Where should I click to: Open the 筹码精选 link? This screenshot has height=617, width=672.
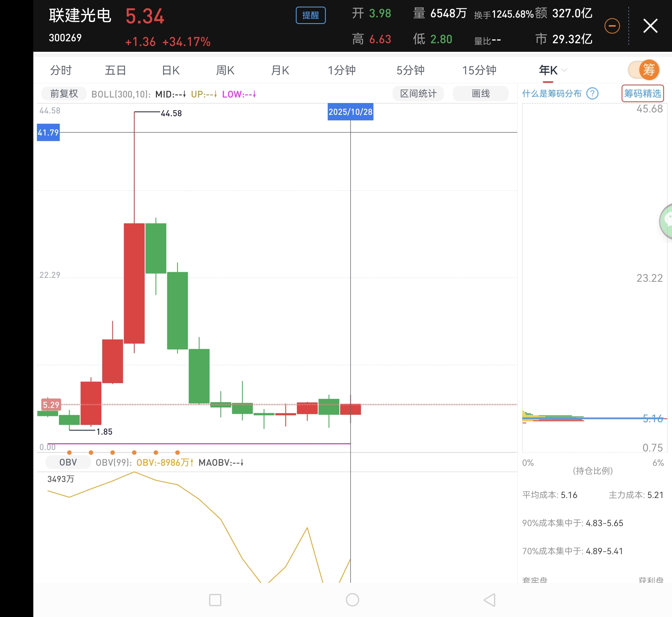tap(642, 93)
